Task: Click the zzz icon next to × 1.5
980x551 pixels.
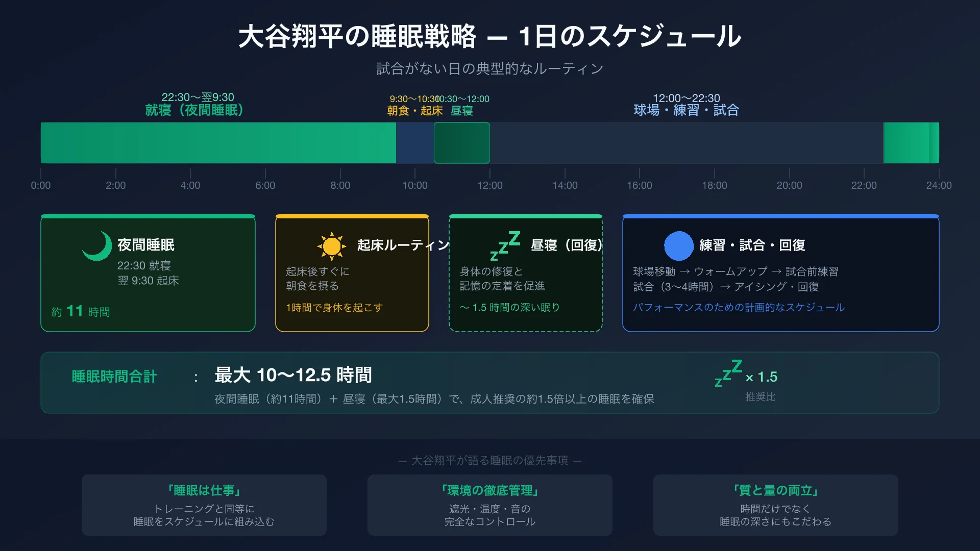Action: click(x=728, y=373)
